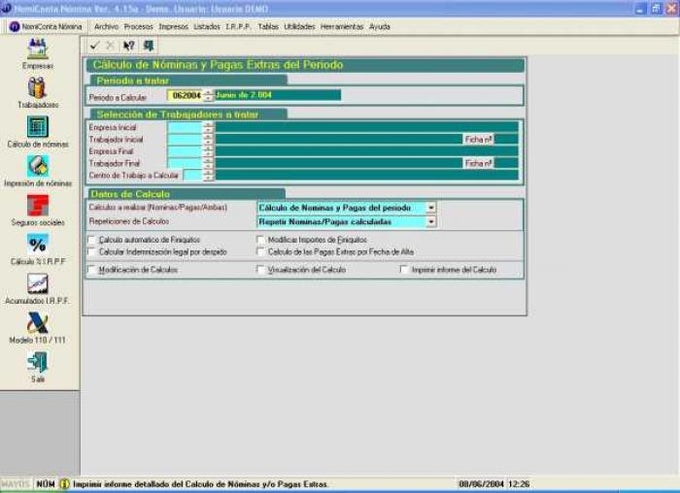Viewport: 680px width, 493px height.
Task: Open Modelo 110 / 111 sidebar icon
Action: (38, 323)
